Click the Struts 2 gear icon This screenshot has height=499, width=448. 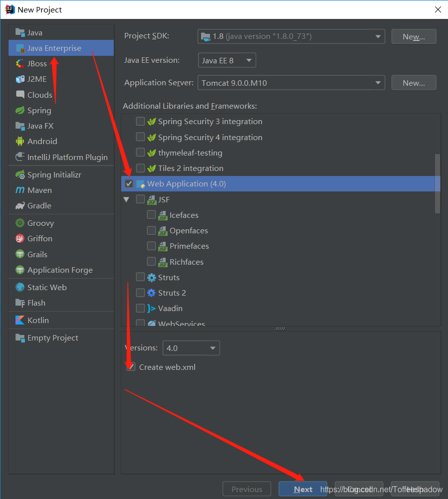(152, 293)
